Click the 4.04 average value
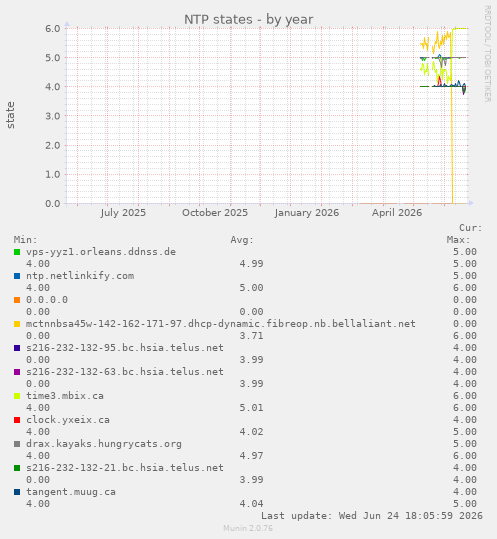 point(251,504)
